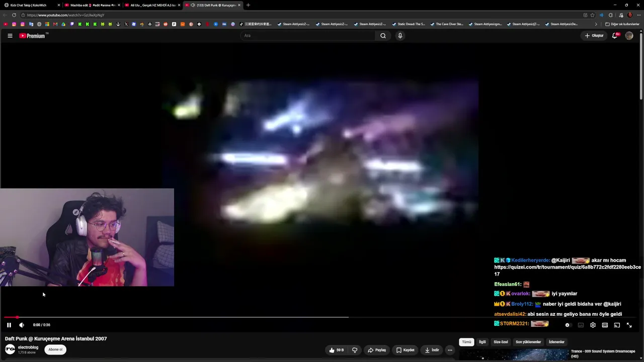This screenshot has height=362, width=644.
Task: Seek along the video progress bar
Action: click(320, 317)
